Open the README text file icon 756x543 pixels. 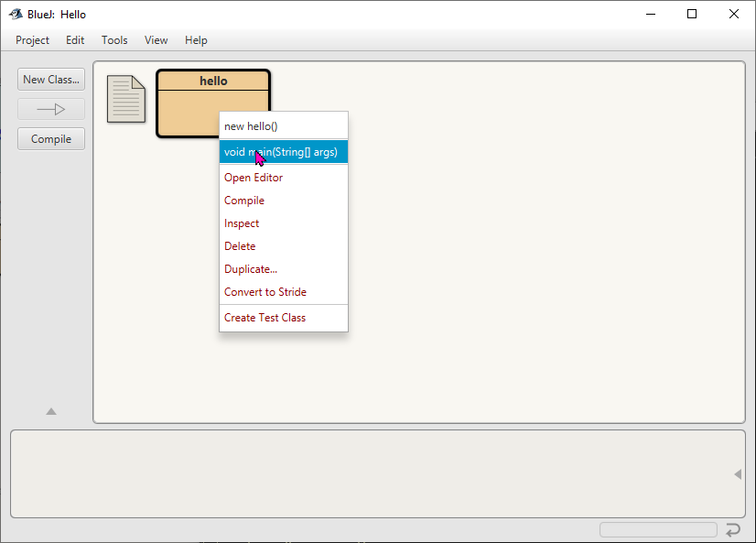click(x=126, y=99)
